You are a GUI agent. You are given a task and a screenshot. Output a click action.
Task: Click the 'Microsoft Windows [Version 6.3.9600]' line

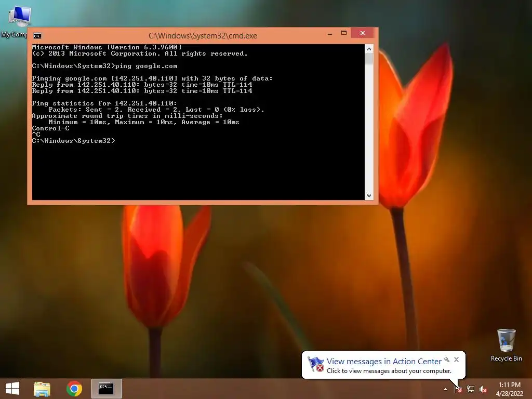click(107, 47)
